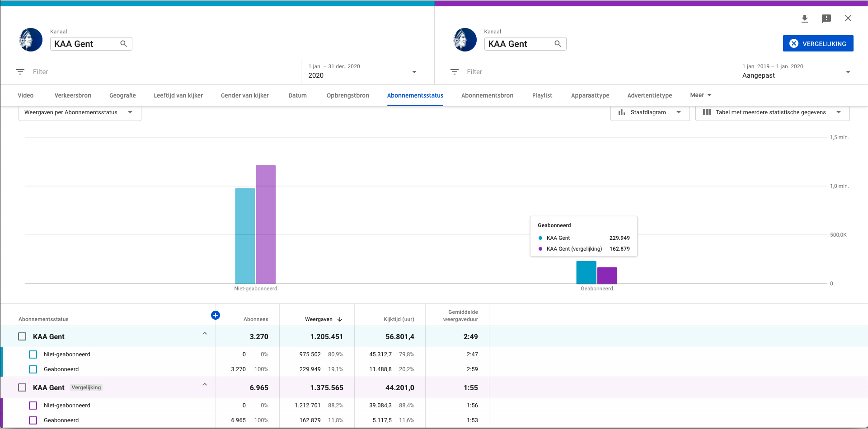
Task: Switch to the Apparaattype tab
Action: pos(590,95)
